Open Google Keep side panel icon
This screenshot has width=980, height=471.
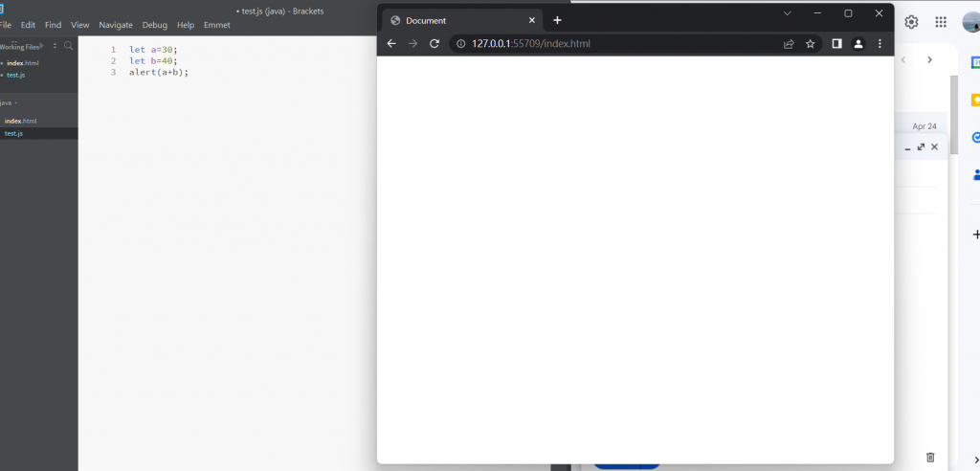point(975,101)
